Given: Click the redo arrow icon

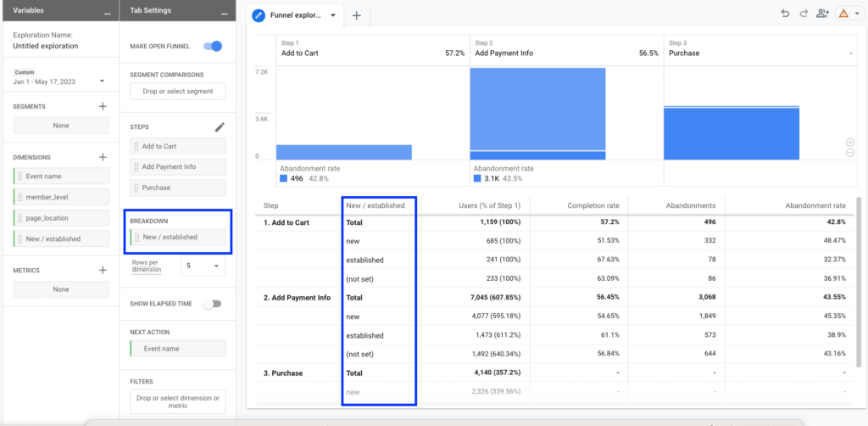Looking at the screenshot, I should (802, 13).
